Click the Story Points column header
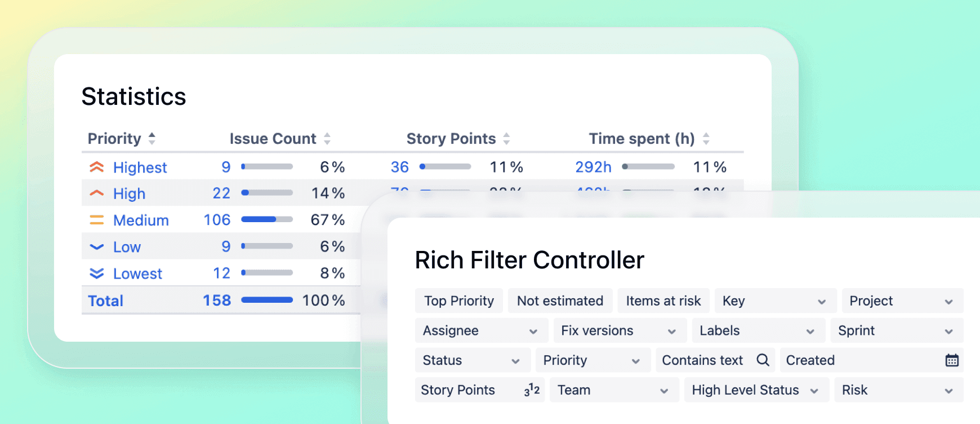980x424 pixels. [451, 139]
